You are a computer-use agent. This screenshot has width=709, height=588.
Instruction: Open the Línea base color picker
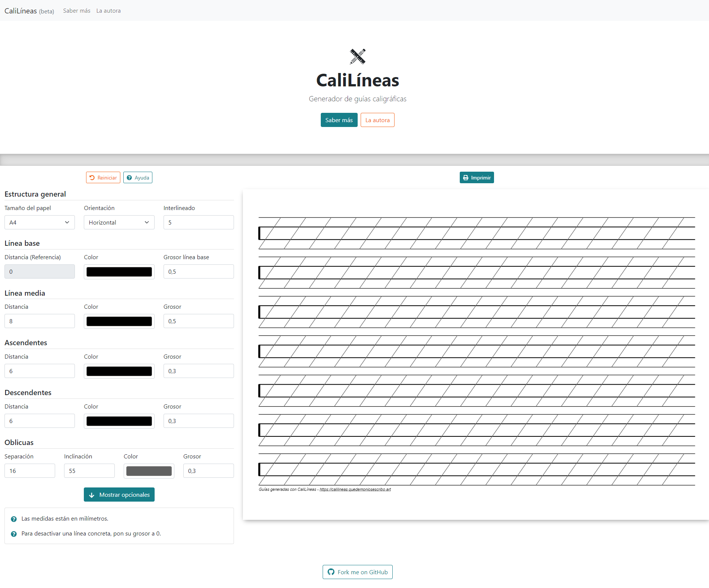tap(119, 272)
